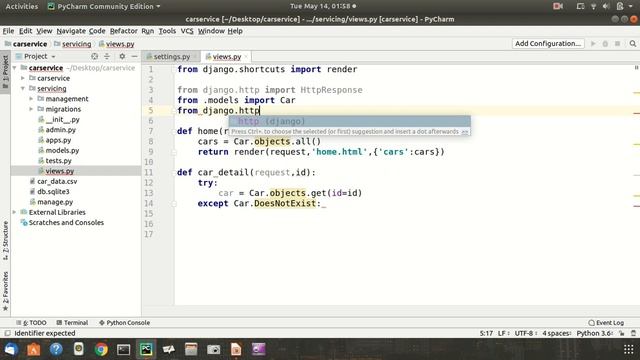Hide the Project panel with minus icon
Screen dimensions: 640x360
coord(134,56)
